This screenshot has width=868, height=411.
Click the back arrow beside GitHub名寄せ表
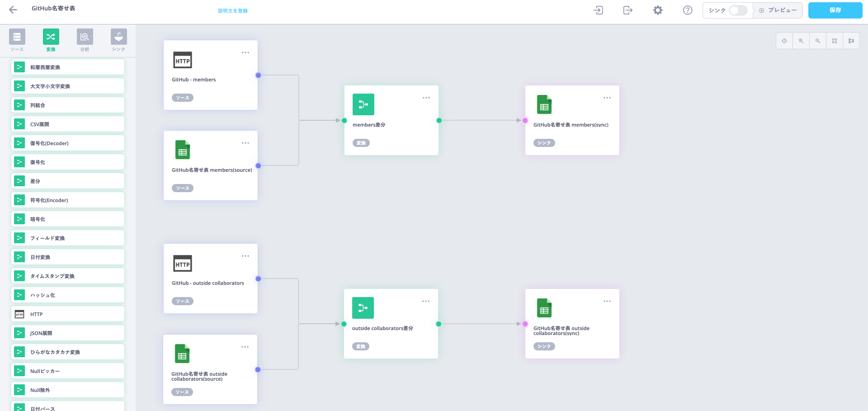[13, 10]
